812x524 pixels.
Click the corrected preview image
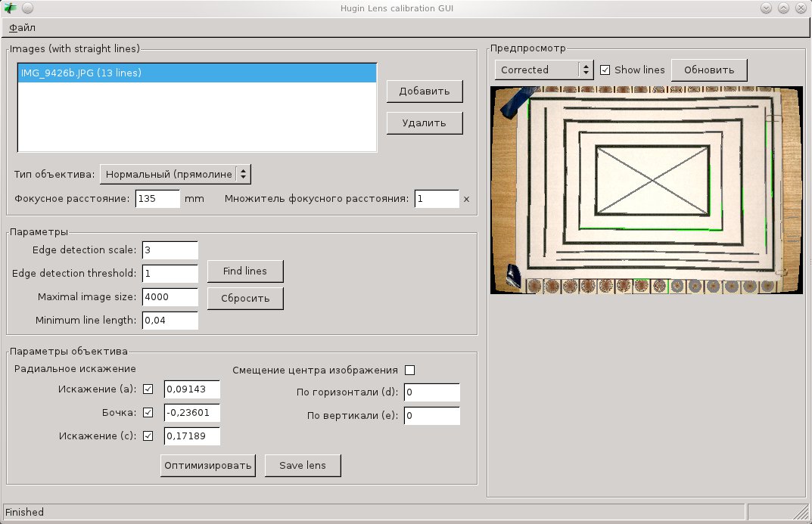point(648,189)
